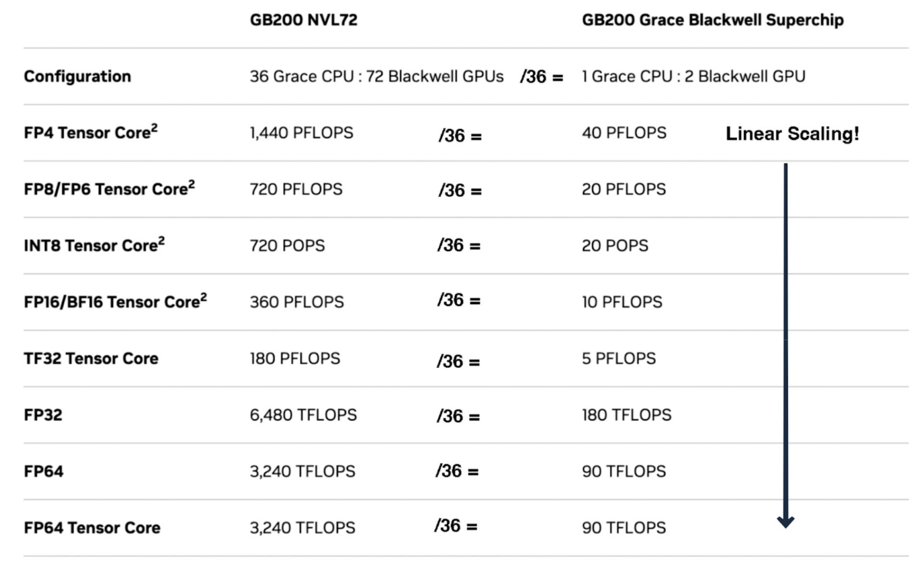Click the arrowhead of the downward arrow

pyautogui.click(x=785, y=521)
